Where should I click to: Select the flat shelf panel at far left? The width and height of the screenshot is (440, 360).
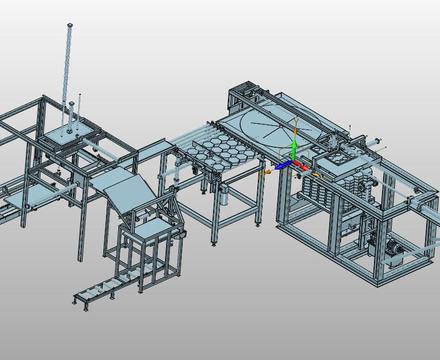click(28, 196)
